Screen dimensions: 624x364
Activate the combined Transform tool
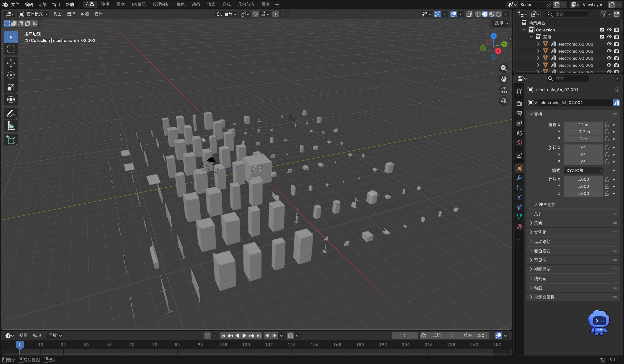click(11, 99)
